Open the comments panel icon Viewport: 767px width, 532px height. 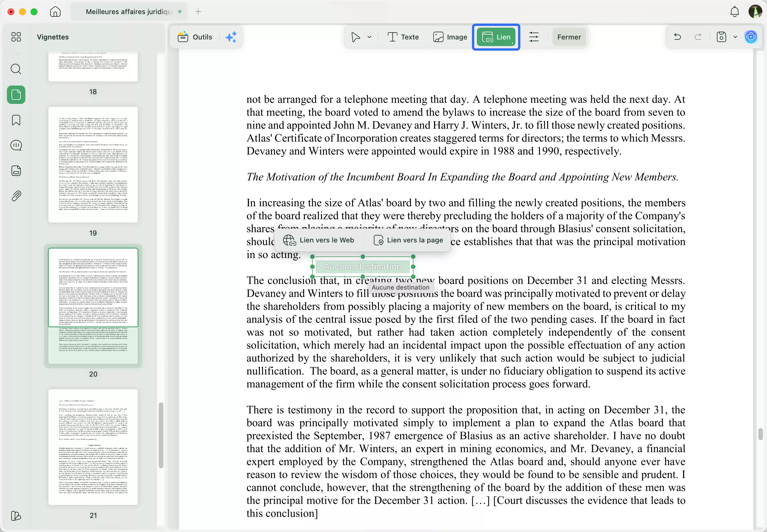coord(16,145)
